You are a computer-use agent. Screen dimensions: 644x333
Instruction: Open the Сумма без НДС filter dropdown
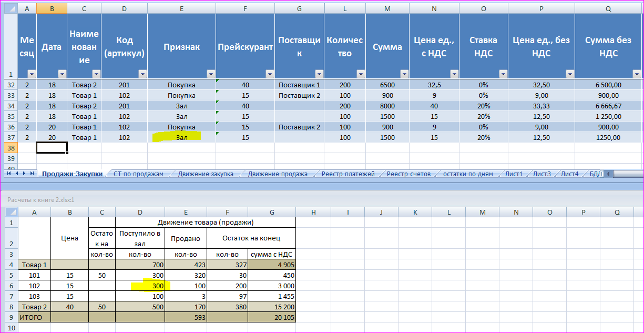pyautogui.click(x=637, y=74)
